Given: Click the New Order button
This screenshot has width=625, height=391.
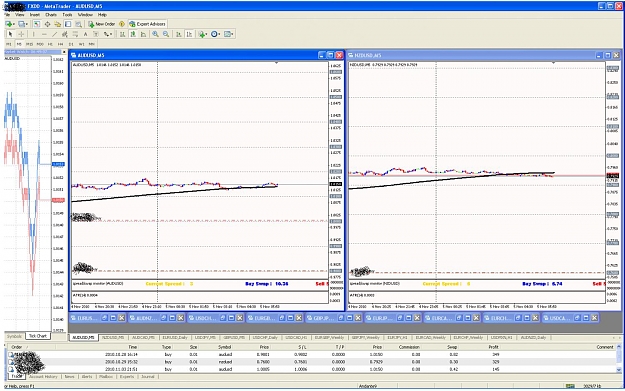Looking at the screenshot, I should 102,24.
